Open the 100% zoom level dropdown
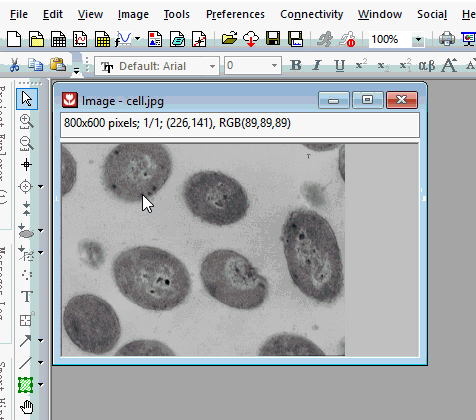The height and width of the screenshot is (420, 476). click(397, 40)
